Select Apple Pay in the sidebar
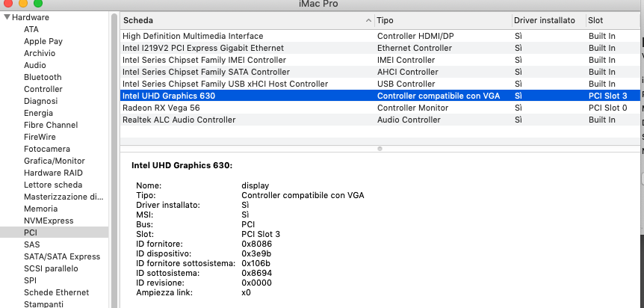644x308 pixels. [43, 41]
